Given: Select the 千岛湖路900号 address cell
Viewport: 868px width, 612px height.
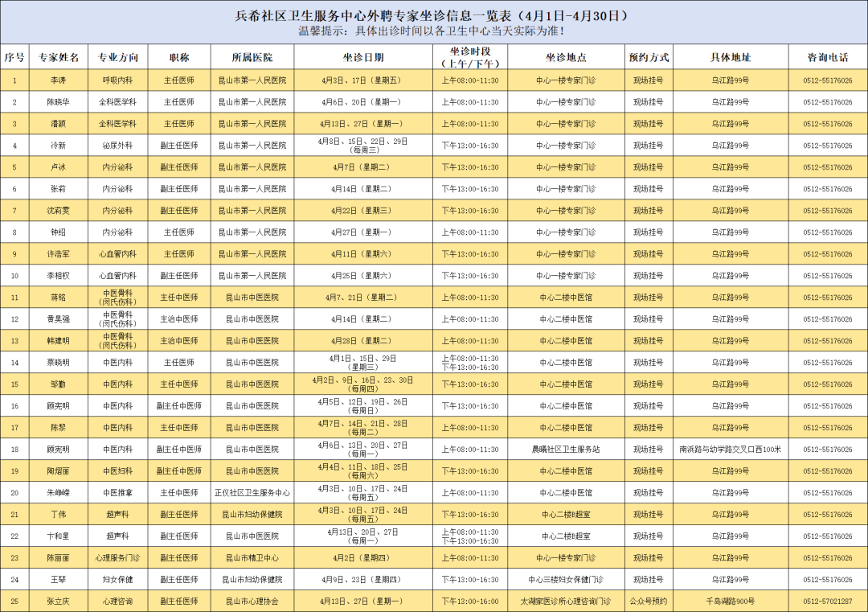Looking at the screenshot, I should tap(730, 602).
